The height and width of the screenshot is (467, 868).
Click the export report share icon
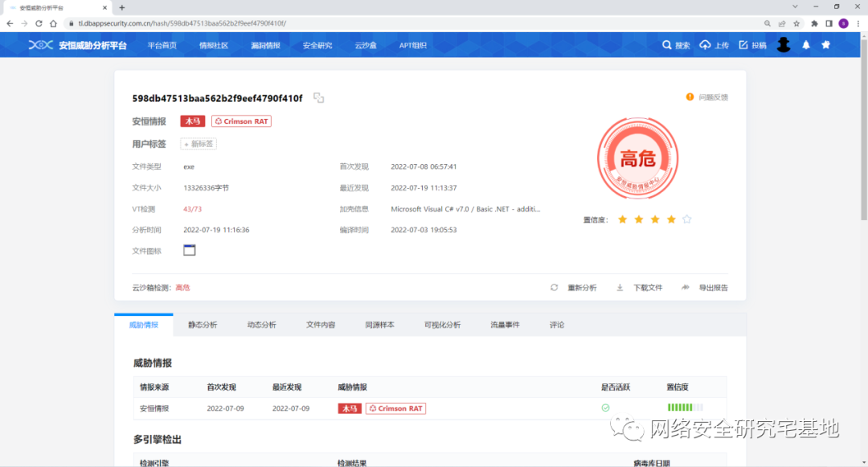pos(685,287)
